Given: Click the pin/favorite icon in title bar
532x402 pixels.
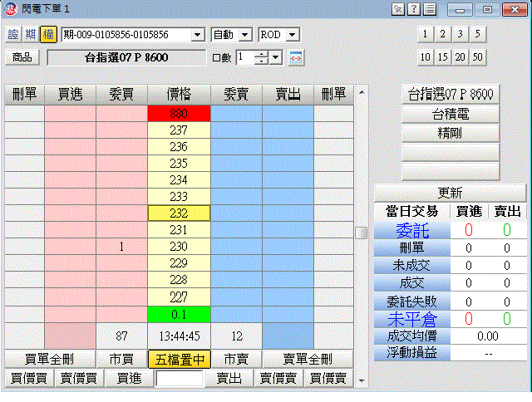Looking at the screenshot, I should point(398,8).
